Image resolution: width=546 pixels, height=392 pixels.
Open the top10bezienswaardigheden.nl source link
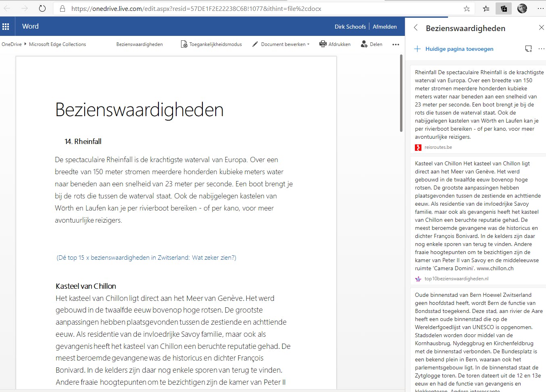click(456, 279)
